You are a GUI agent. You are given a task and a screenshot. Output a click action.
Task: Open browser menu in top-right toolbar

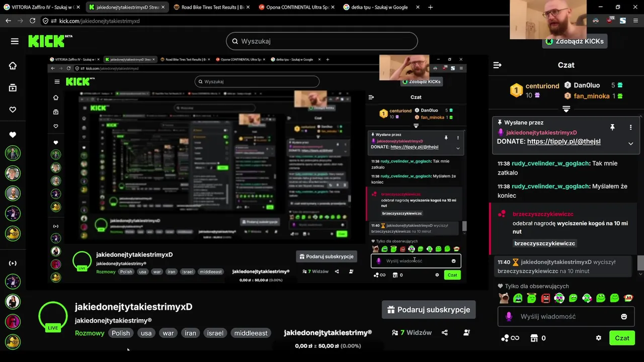(635, 21)
